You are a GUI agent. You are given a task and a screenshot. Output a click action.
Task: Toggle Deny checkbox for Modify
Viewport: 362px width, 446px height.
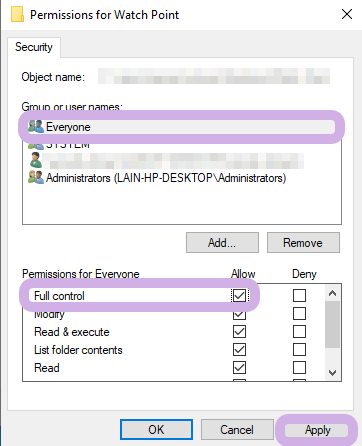[x=299, y=313]
